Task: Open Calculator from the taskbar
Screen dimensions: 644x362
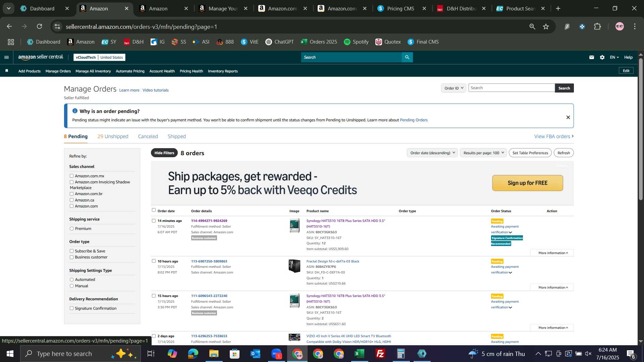Action: [401, 354]
